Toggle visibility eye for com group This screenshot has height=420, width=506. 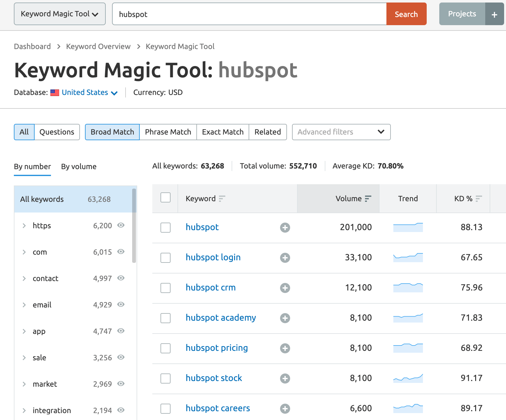click(121, 251)
